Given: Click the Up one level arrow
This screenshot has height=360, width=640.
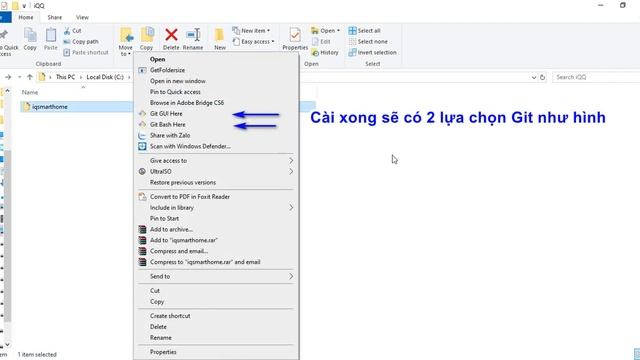Looking at the screenshot, I should [x=29, y=77].
